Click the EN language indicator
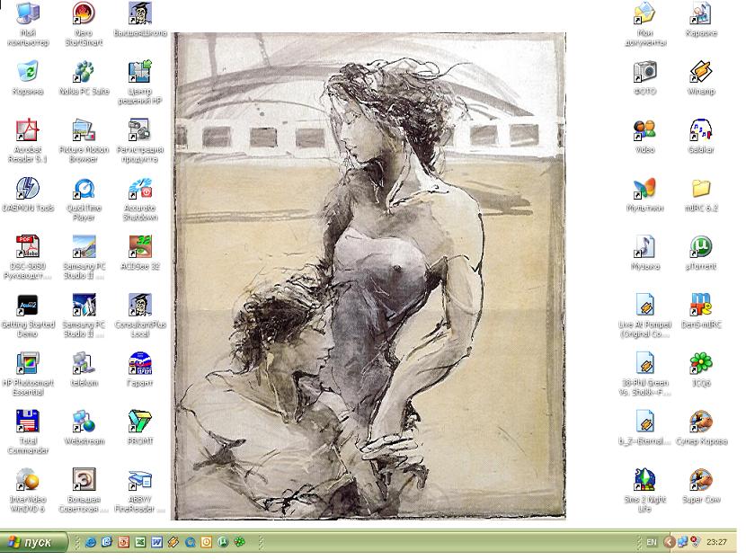 652,542
